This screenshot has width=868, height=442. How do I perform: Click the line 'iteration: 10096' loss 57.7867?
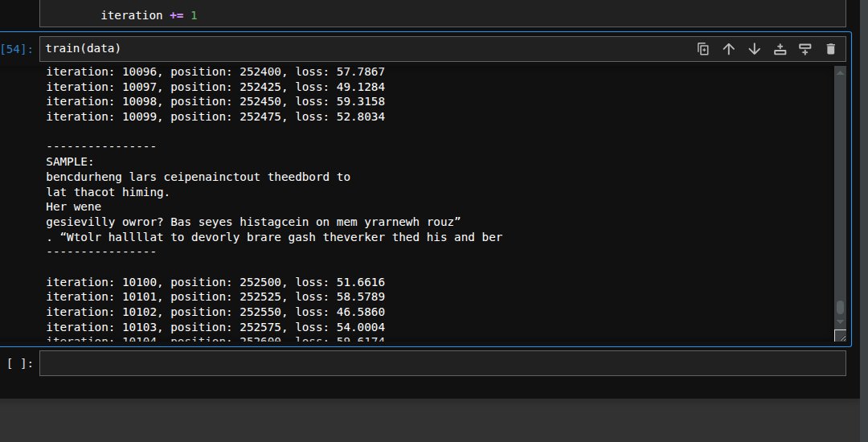click(215, 72)
